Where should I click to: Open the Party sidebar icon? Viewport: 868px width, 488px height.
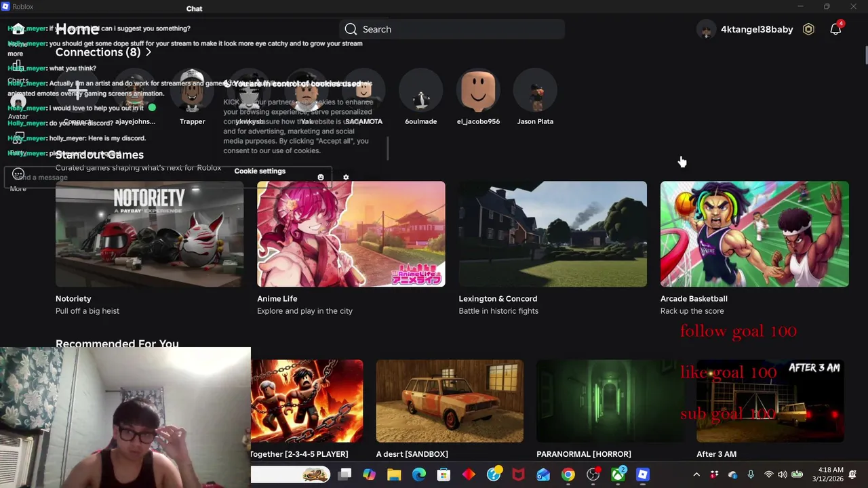pyautogui.click(x=18, y=138)
